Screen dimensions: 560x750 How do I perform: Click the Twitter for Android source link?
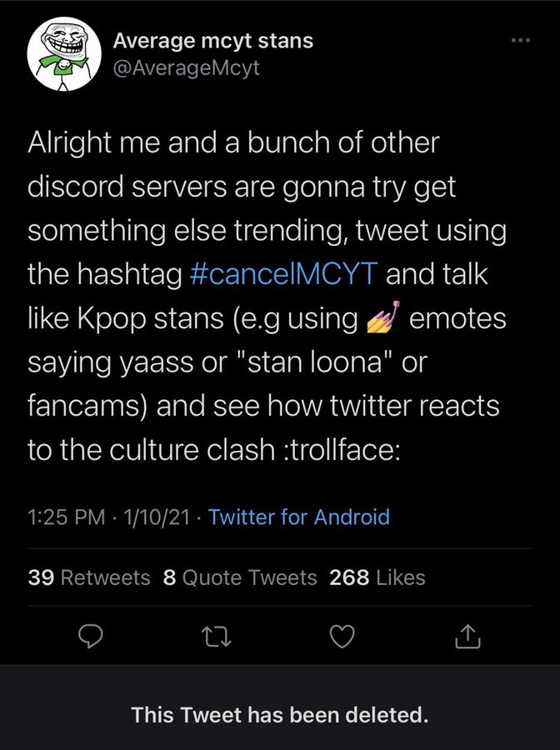pos(299,517)
